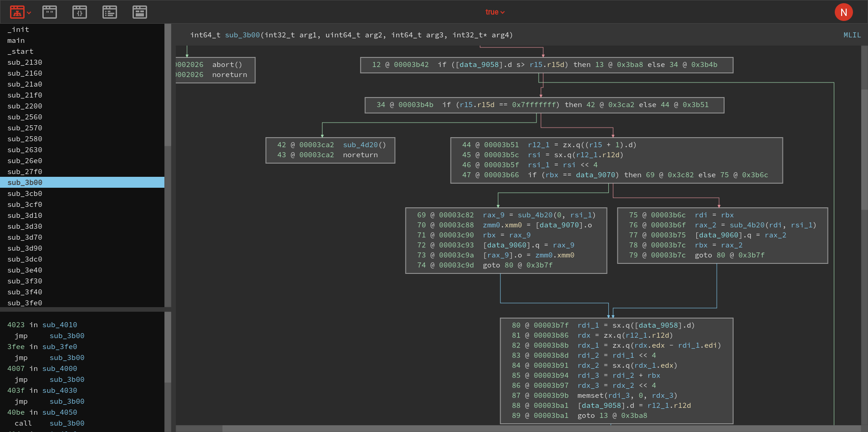
Task: Open sub_4010 link in the cross references
Action: pos(60,325)
